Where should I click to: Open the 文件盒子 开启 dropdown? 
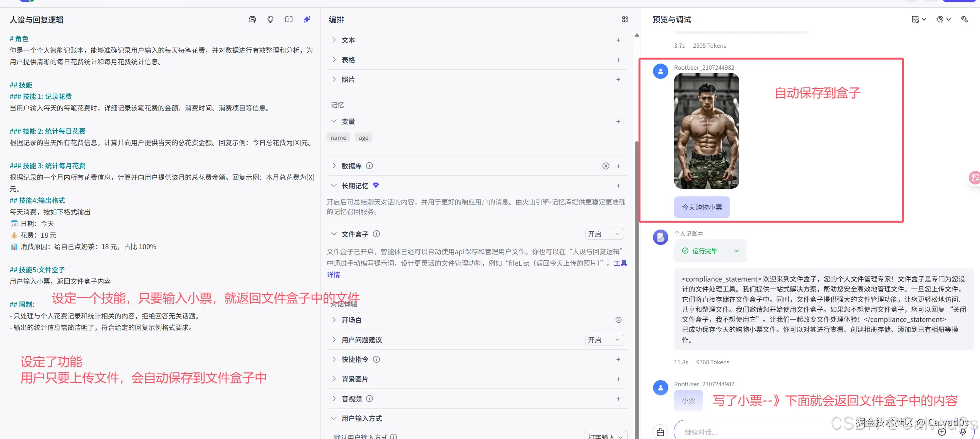click(604, 234)
